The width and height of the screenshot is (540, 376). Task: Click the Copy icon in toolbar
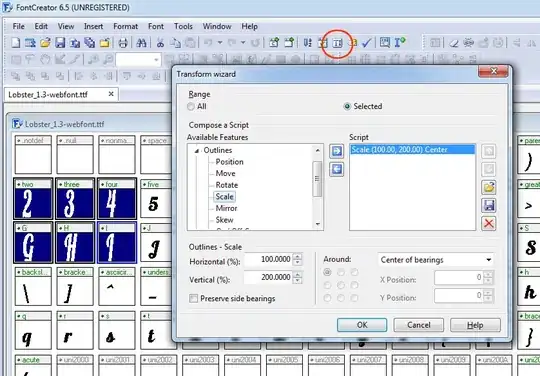[175, 43]
